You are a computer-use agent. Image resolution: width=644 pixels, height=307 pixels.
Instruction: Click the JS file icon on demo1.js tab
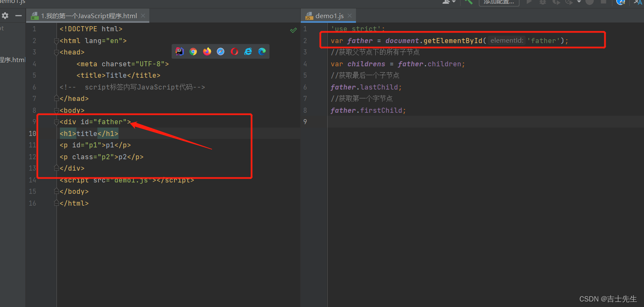(x=308, y=16)
